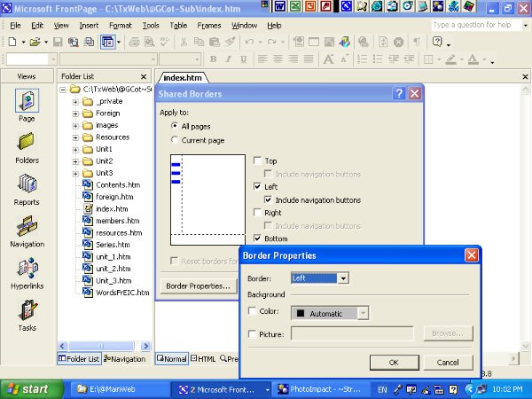This screenshot has height=399, width=532.
Task: Click the Align Left icon
Action: pos(262,59)
